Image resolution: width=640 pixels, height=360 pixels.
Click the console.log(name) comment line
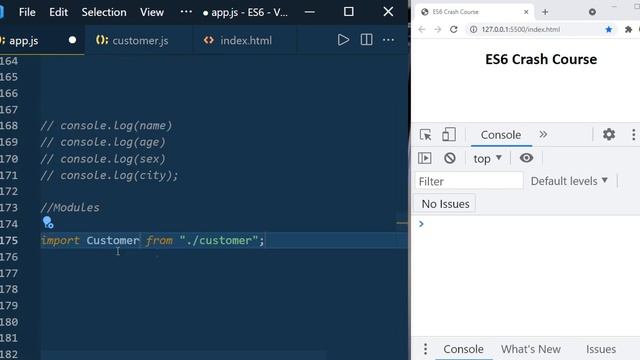[x=106, y=126]
